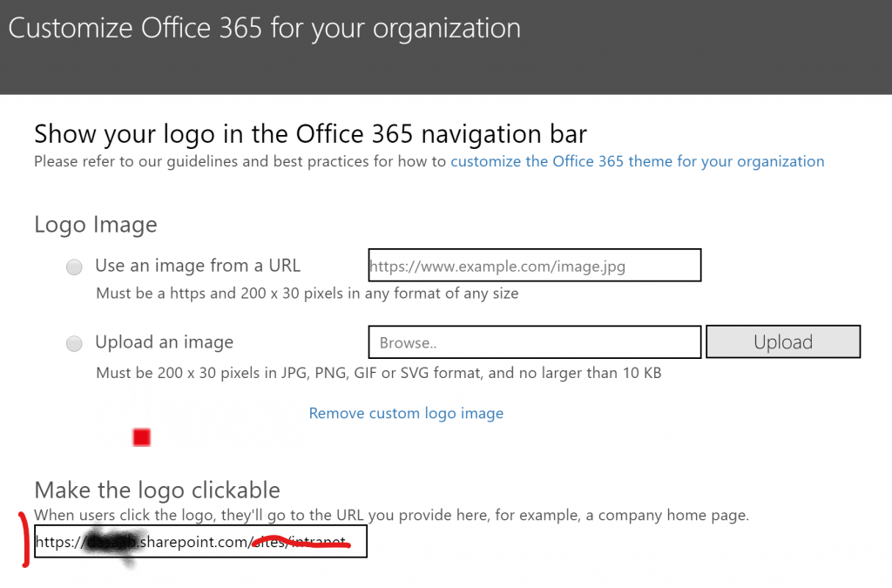Click the Browse file input field
This screenshot has height=588, width=892.
click(x=535, y=342)
